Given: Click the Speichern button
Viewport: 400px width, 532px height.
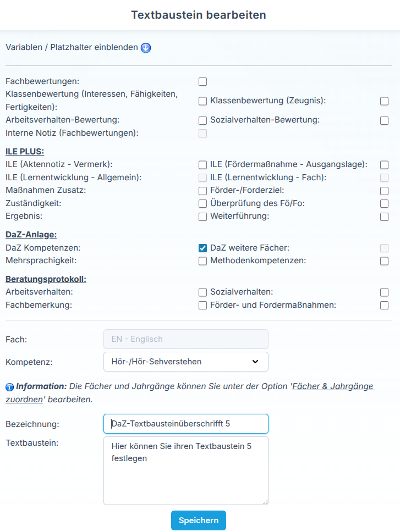Looking at the screenshot, I should point(199,520).
